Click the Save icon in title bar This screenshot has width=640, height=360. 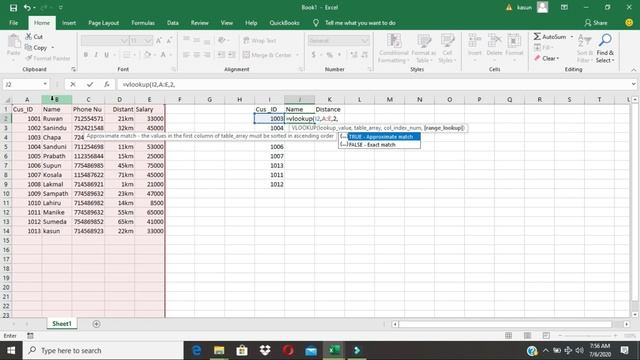(13, 8)
